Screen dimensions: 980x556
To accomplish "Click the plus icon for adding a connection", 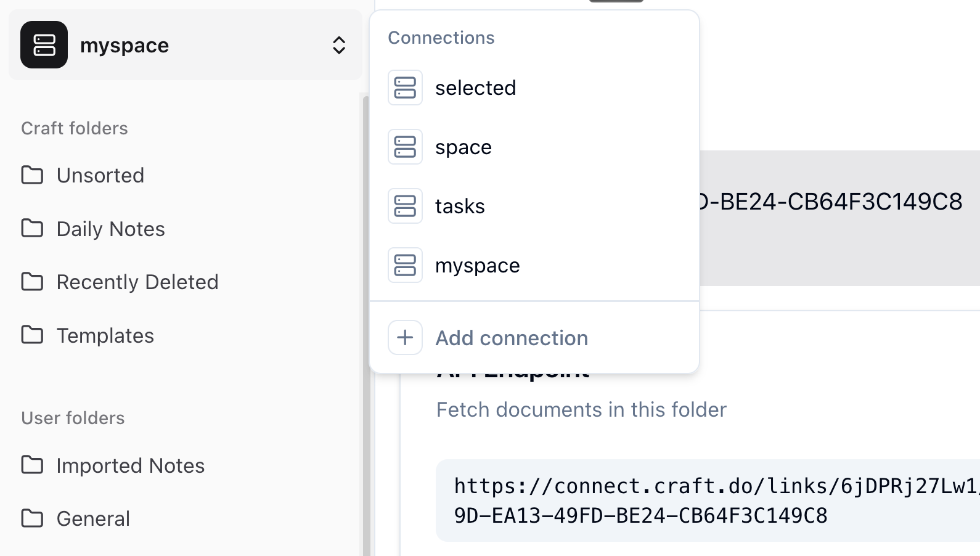I will click(405, 338).
